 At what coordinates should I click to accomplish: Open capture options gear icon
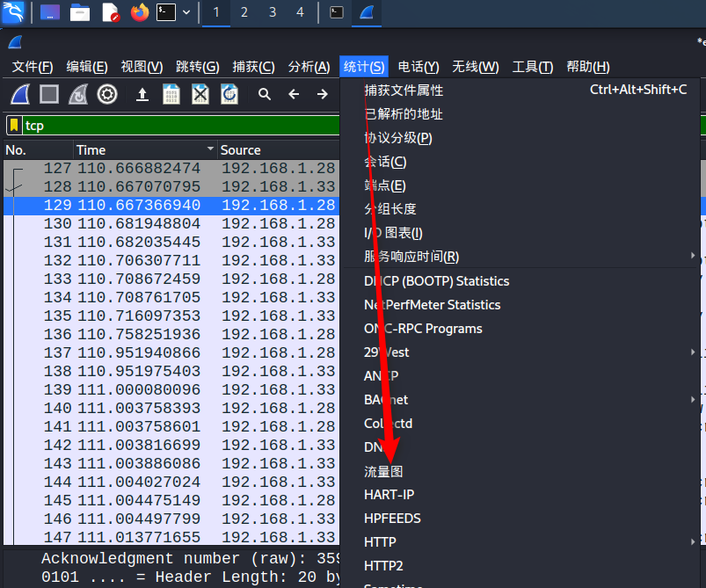tap(107, 95)
